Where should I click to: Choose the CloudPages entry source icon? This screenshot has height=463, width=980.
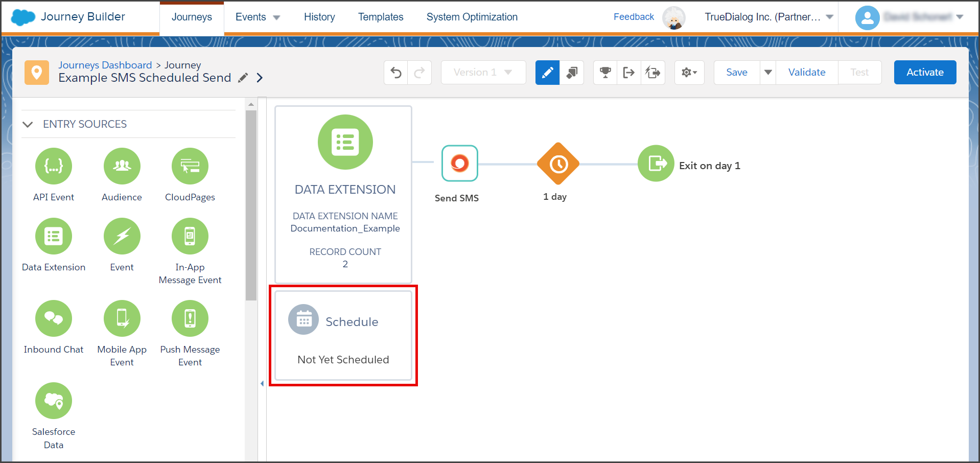(x=190, y=166)
